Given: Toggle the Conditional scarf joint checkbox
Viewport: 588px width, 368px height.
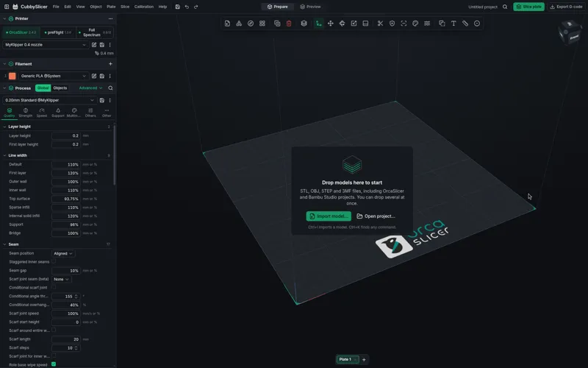Looking at the screenshot, I should click(54, 287).
